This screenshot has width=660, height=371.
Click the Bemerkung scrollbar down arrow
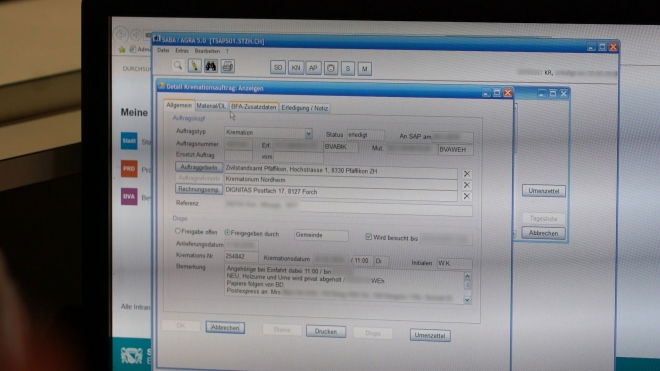tap(467, 300)
